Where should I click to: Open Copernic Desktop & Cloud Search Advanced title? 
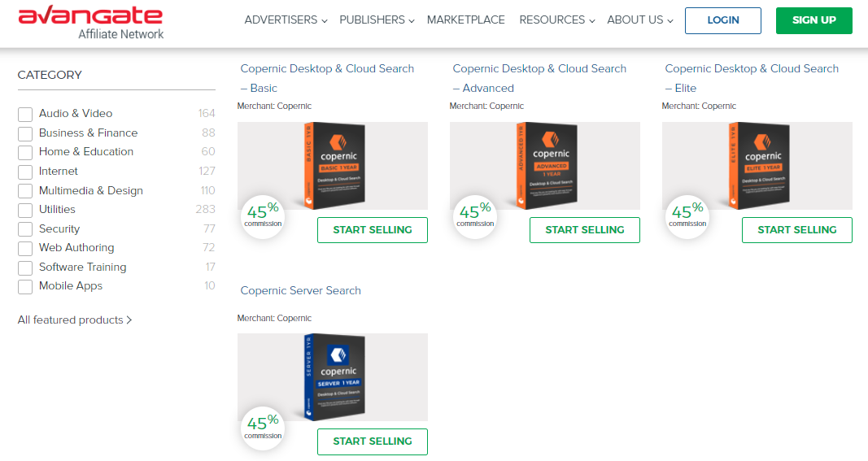(539, 78)
